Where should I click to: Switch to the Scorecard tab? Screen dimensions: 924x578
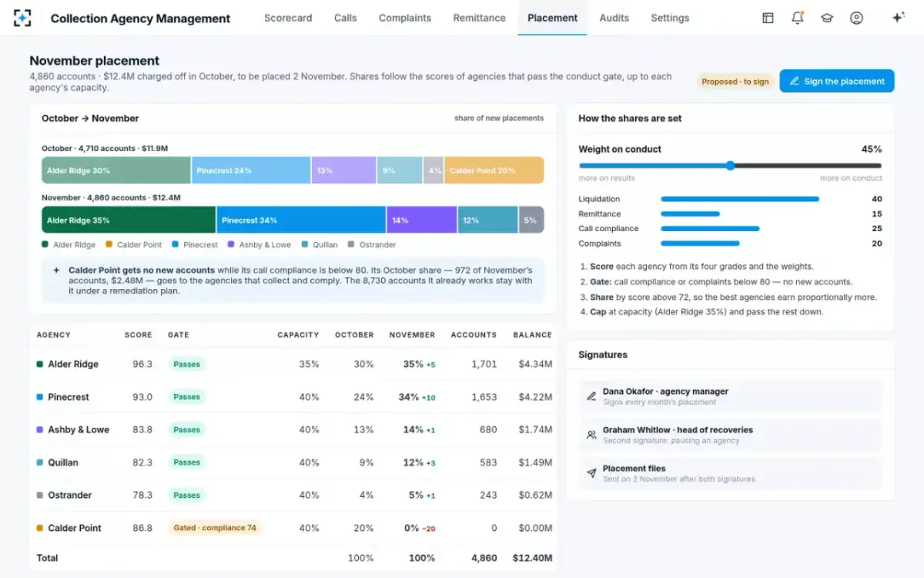click(288, 18)
